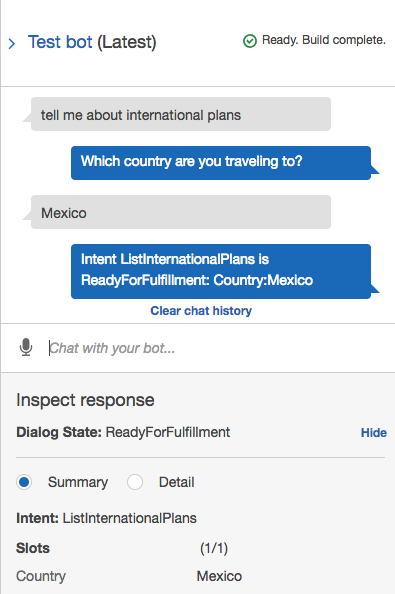Viewport: 395px width, 594px height.
Task: Select the Detail radio button
Action: pos(135,482)
